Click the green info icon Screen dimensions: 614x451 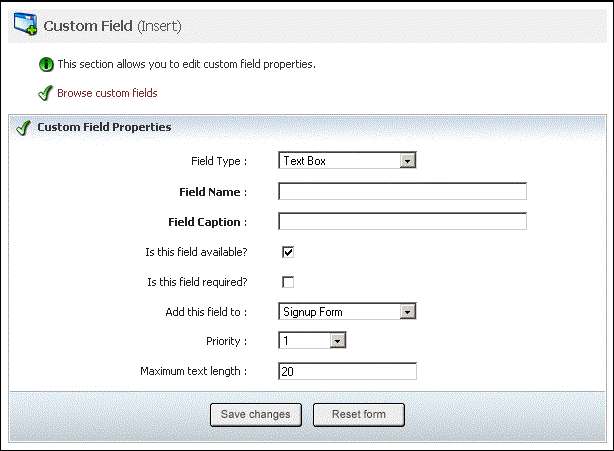click(46, 64)
